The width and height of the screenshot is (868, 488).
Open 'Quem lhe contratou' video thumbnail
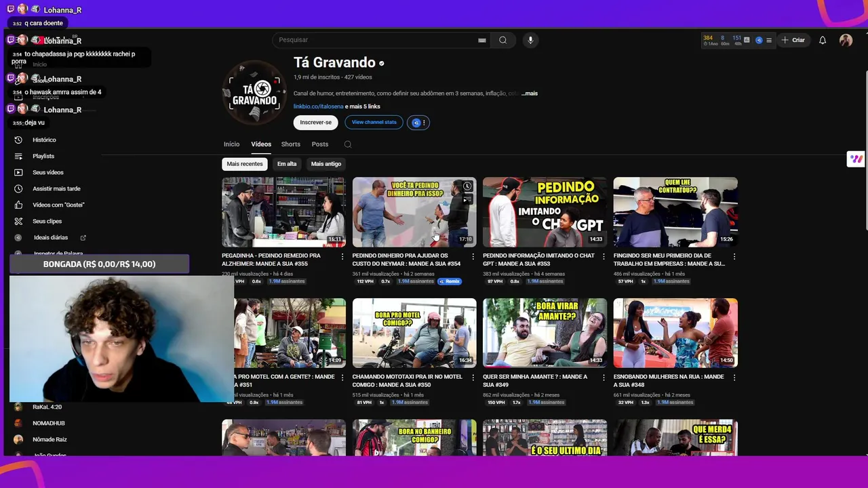675,212
